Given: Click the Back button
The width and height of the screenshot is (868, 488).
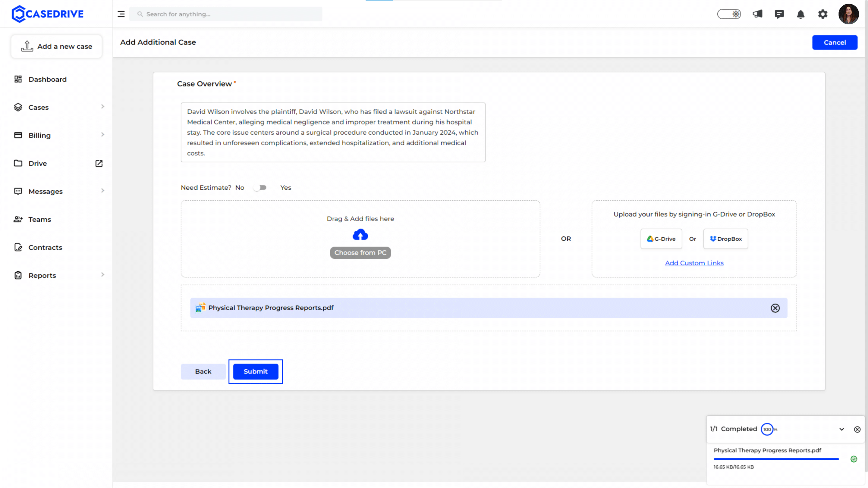Looking at the screenshot, I should [203, 371].
